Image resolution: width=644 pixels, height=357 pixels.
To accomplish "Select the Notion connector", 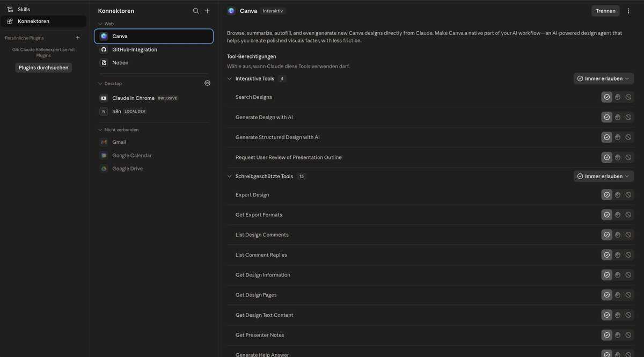I will (154, 63).
